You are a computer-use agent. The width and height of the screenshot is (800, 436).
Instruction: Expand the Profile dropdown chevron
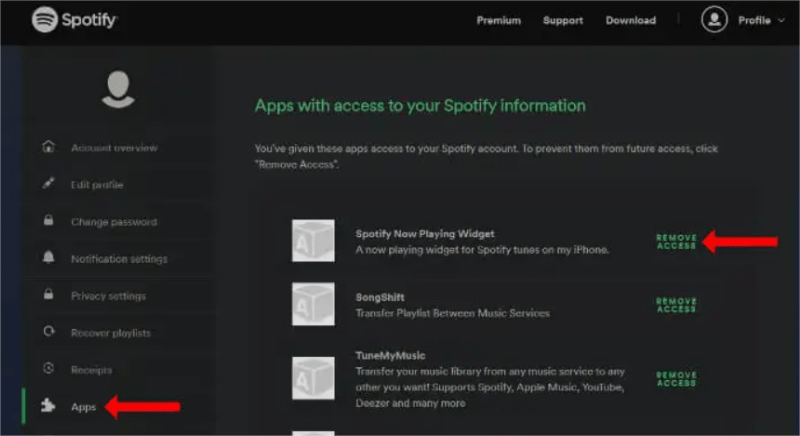click(x=782, y=20)
